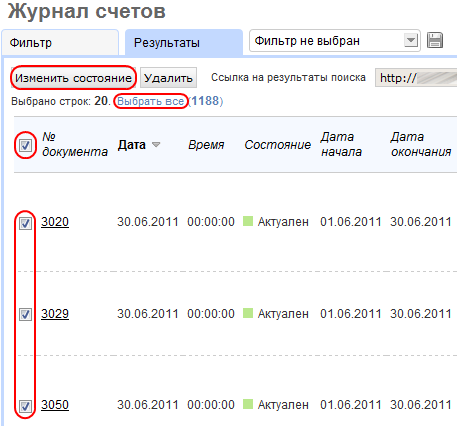Image resolution: width=457 pixels, height=426 pixels.
Task: Uncheck the checkbox for invoice 3020
Action: click(25, 223)
